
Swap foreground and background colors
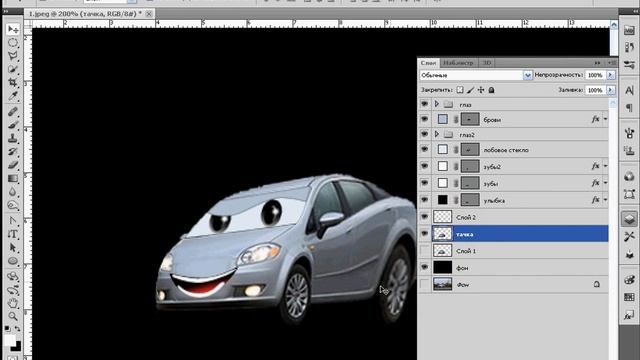click(x=18, y=329)
